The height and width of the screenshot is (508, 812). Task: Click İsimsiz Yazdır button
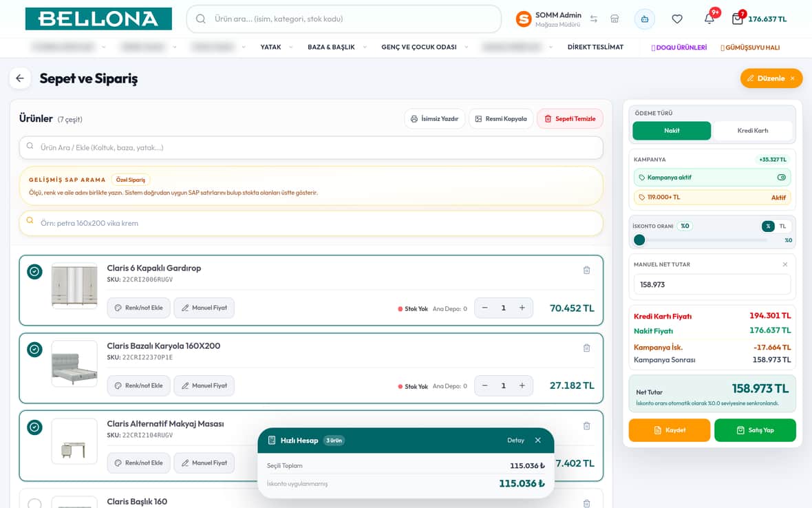pos(434,118)
